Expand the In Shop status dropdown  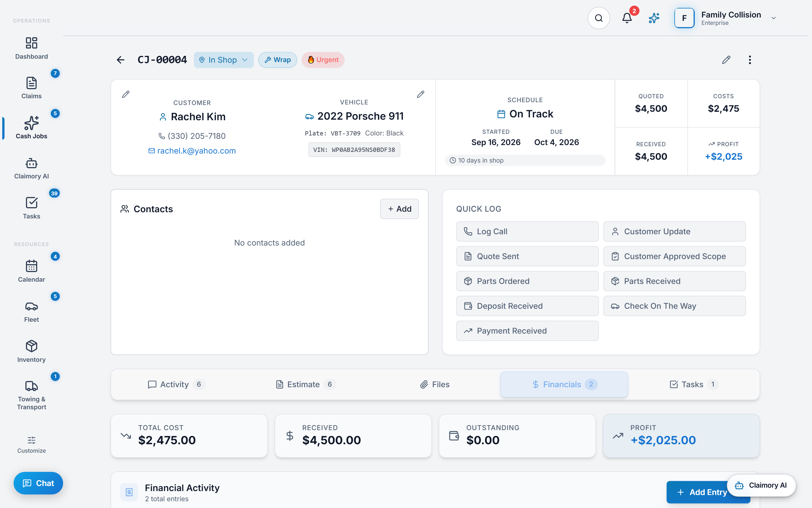pos(224,60)
